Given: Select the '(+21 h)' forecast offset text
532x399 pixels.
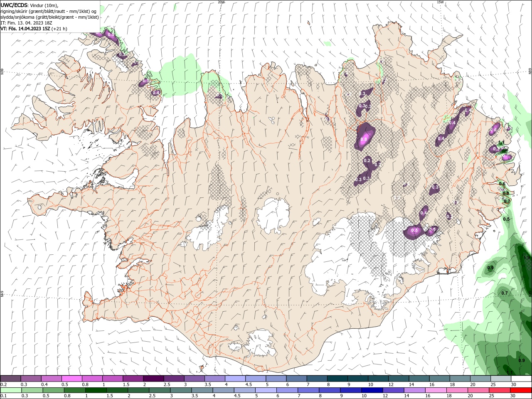Looking at the screenshot, I should 59,29.
